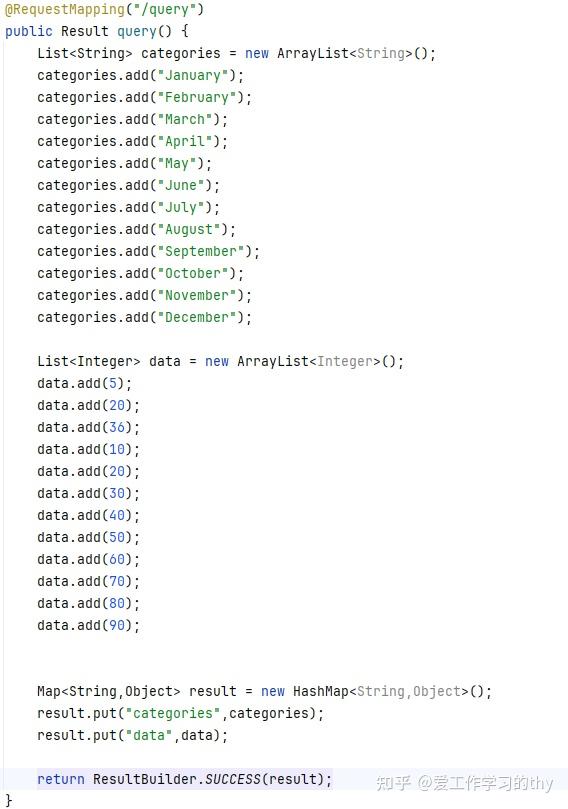Click the query method name
This screenshot has height=809, width=568.
coord(137,31)
